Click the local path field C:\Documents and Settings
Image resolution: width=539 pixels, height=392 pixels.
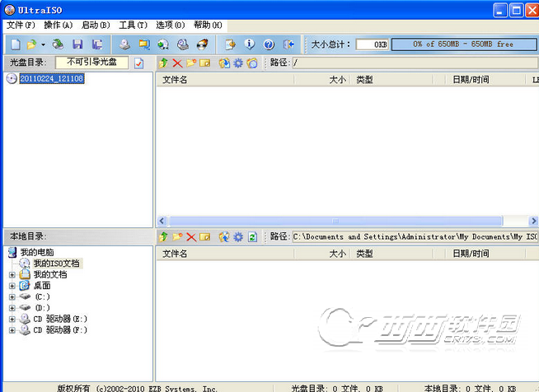tap(415, 236)
